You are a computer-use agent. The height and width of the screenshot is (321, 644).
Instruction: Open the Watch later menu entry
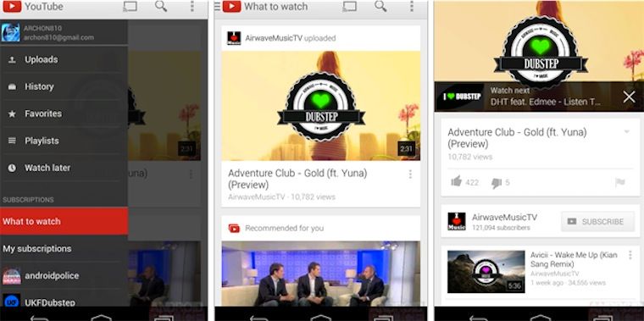(64, 168)
